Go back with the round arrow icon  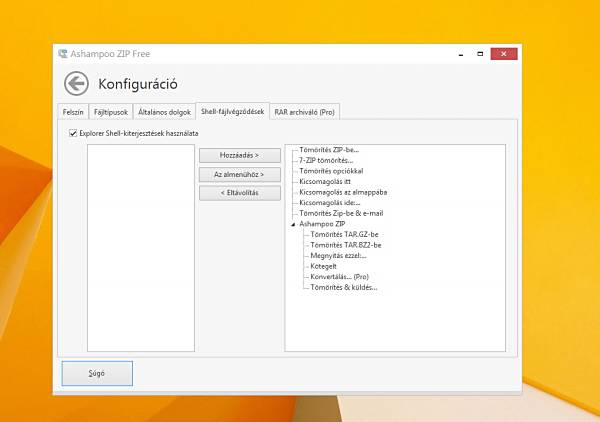(77, 83)
